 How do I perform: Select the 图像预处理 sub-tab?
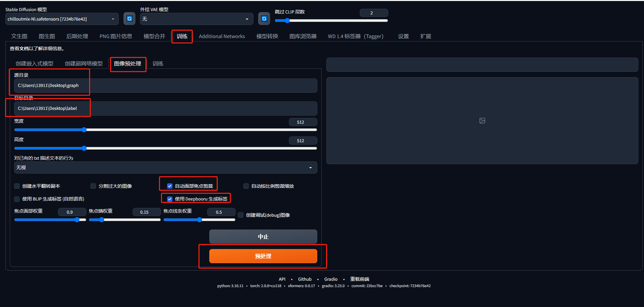point(128,63)
